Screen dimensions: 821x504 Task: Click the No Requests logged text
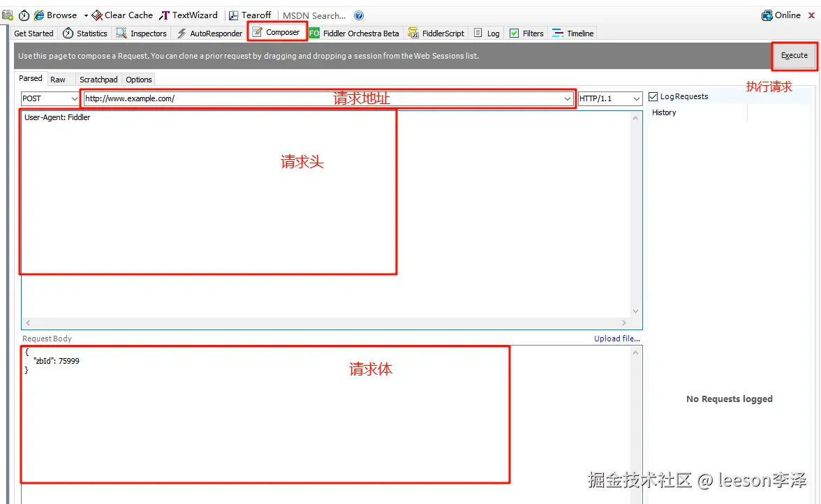[730, 399]
